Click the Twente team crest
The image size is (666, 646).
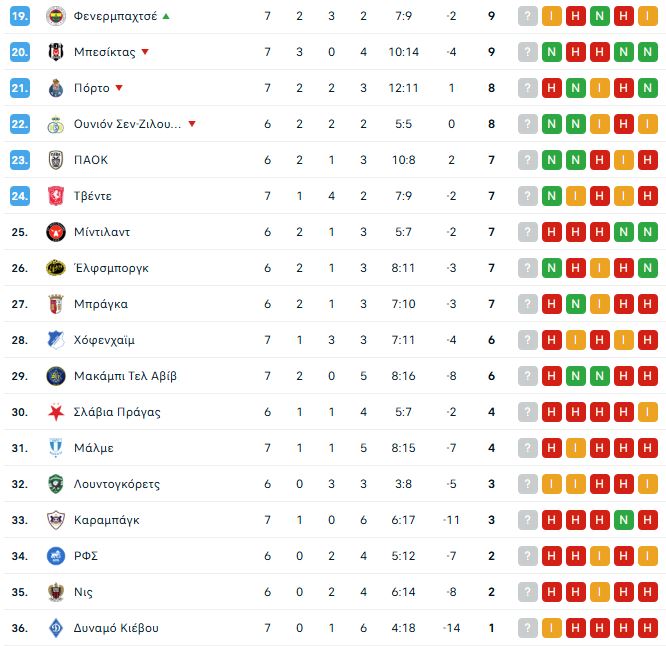click(x=55, y=196)
